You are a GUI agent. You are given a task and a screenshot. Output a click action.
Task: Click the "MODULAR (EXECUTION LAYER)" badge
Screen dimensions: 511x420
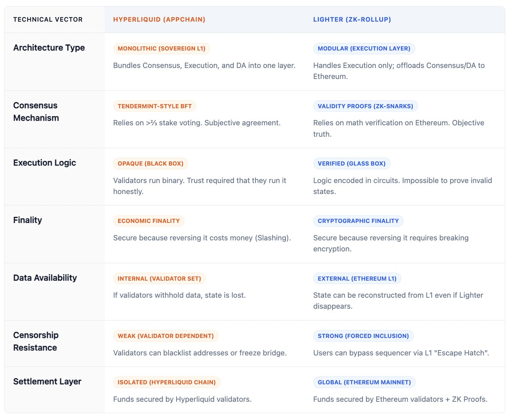(364, 49)
